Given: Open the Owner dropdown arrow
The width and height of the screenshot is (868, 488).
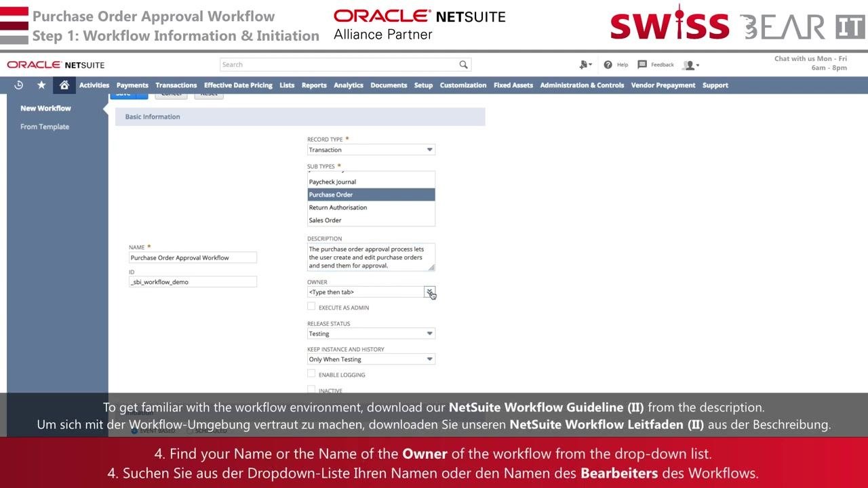Looking at the screenshot, I should pyautogui.click(x=429, y=291).
